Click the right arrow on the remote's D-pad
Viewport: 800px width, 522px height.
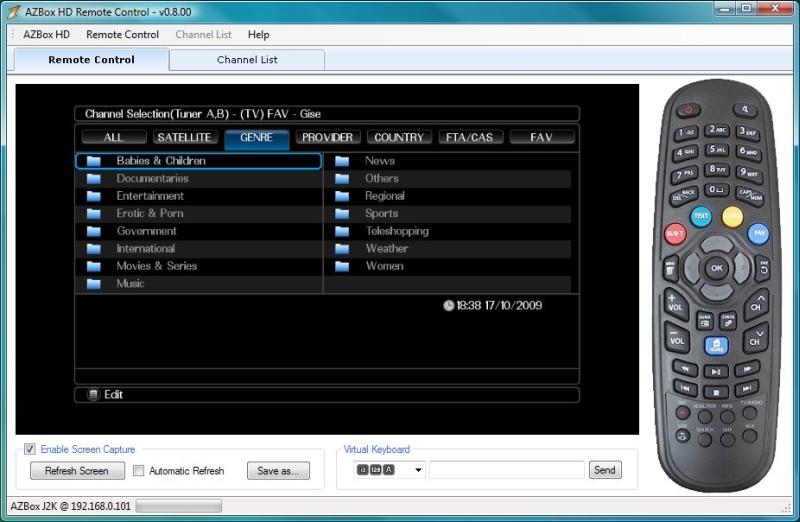742,268
